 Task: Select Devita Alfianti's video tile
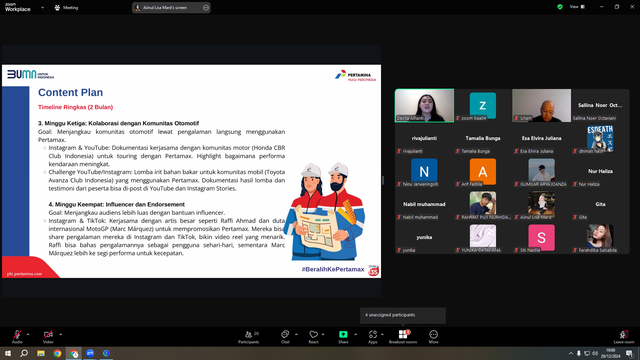pyautogui.click(x=424, y=105)
